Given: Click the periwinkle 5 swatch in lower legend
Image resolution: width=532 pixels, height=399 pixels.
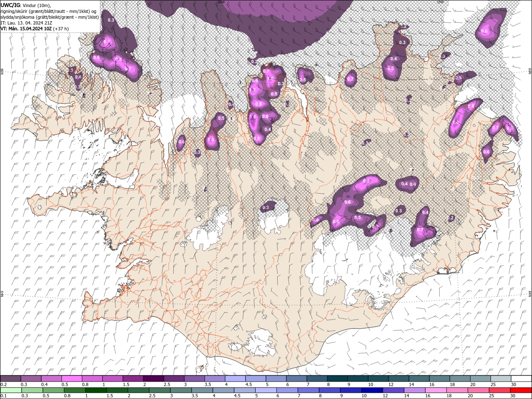Looking at the screenshot, I should tap(265, 390).
